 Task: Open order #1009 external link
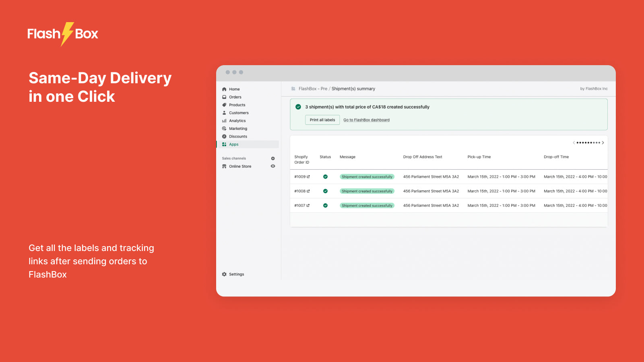(x=308, y=177)
